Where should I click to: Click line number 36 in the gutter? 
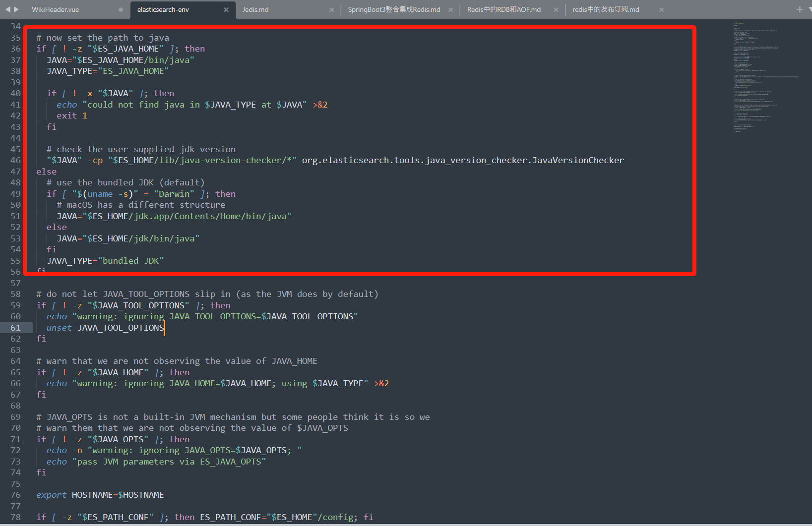(x=15, y=49)
